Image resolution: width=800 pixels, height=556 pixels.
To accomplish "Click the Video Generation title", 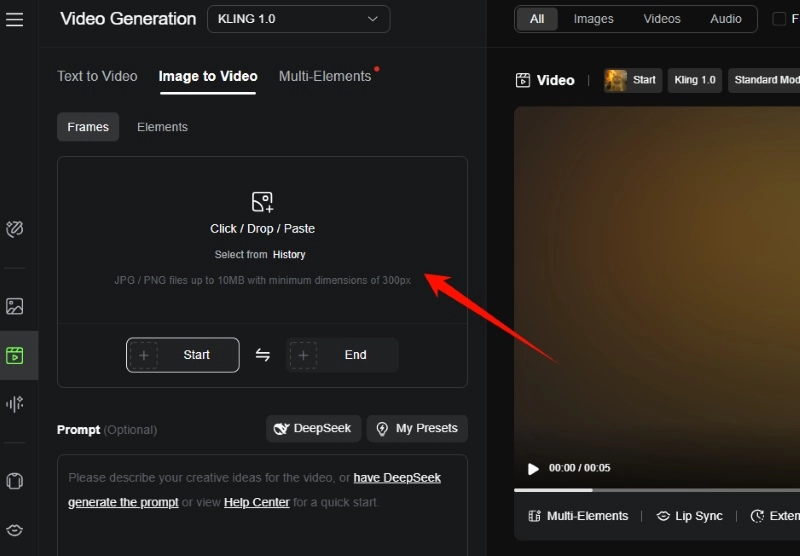I will [x=128, y=19].
